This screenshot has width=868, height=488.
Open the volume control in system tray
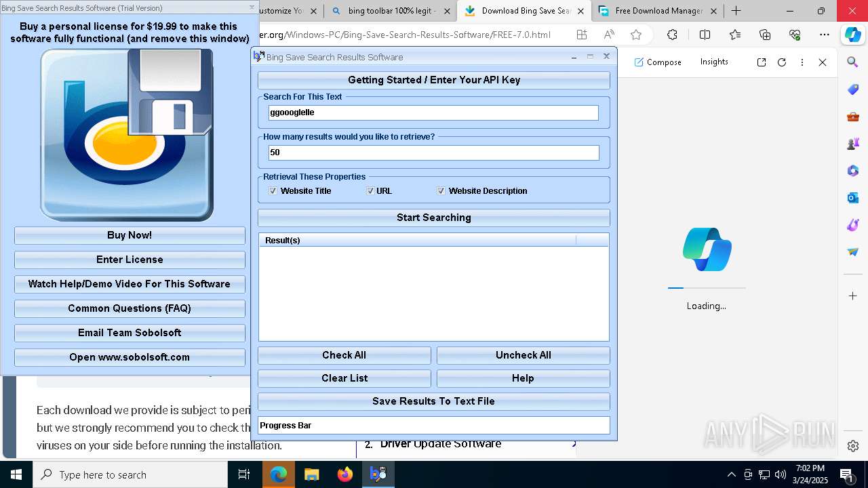click(780, 474)
